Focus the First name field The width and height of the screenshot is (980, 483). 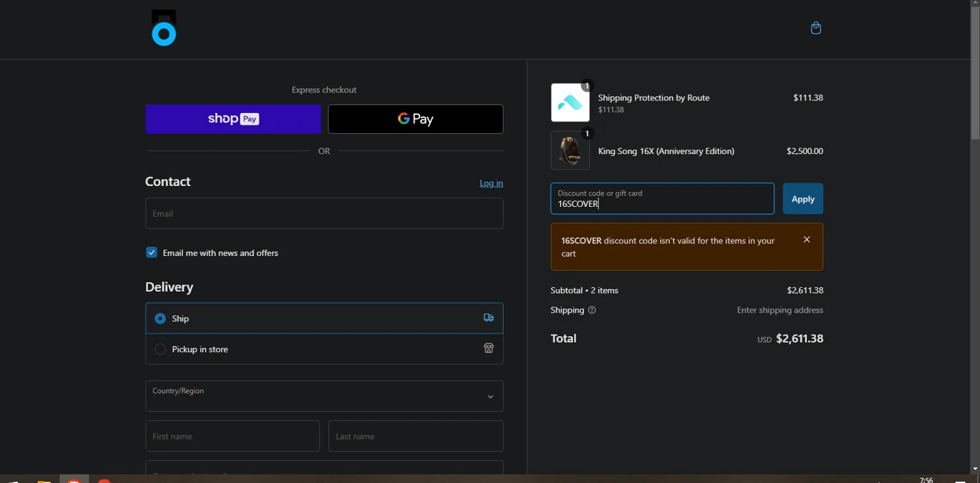(x=233, y=436)
